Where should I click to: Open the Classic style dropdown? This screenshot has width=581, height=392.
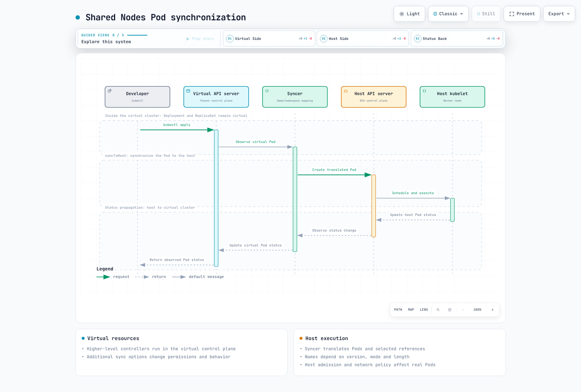[448, 14]
